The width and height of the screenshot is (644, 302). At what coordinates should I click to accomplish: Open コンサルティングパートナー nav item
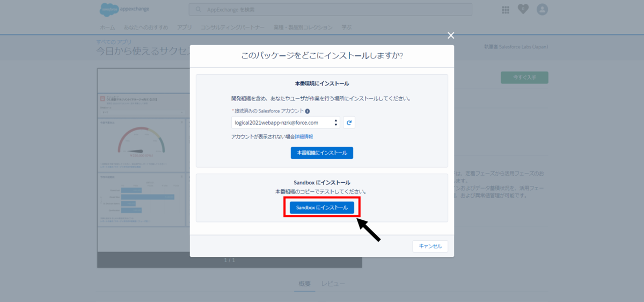[x=232, y=27]
